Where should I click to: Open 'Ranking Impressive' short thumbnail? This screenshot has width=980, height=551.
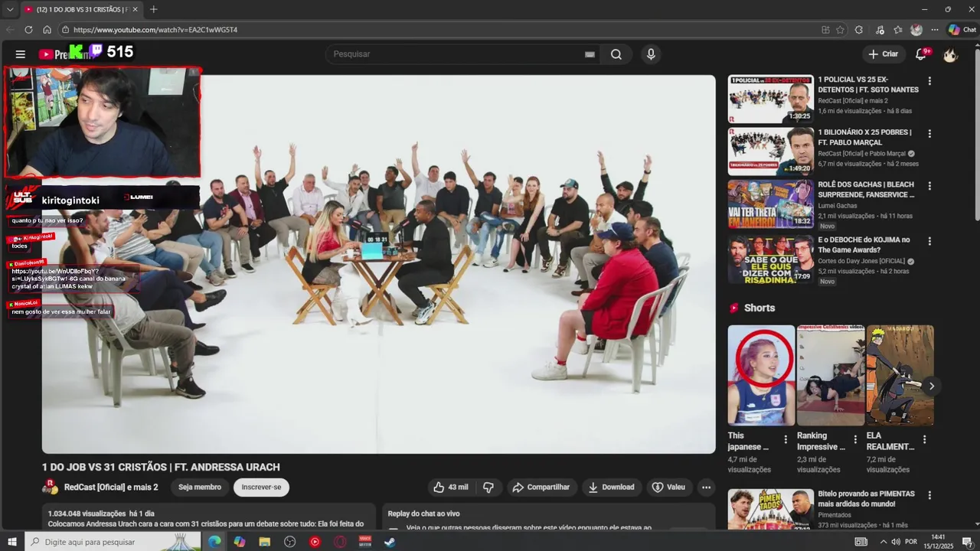coord(831,375)
